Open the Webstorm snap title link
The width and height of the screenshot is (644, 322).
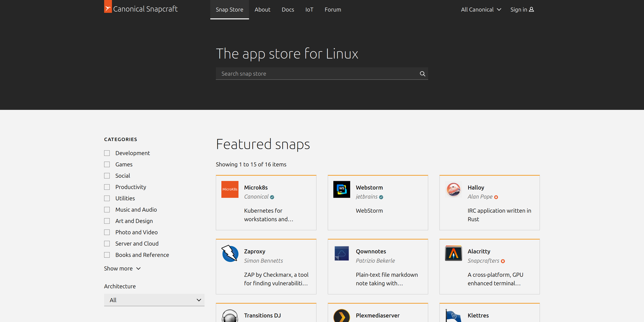[369, 187]
